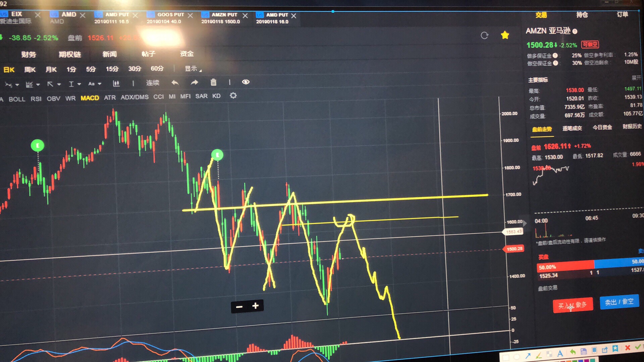Enable the ADX/DMS indicator
644x362 pixels.
pyautogui.click(x=135, y=97)
